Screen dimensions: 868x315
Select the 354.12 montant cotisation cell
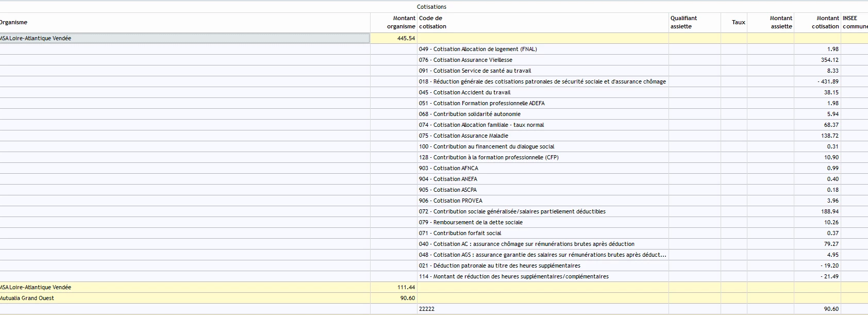pos(829,60)
